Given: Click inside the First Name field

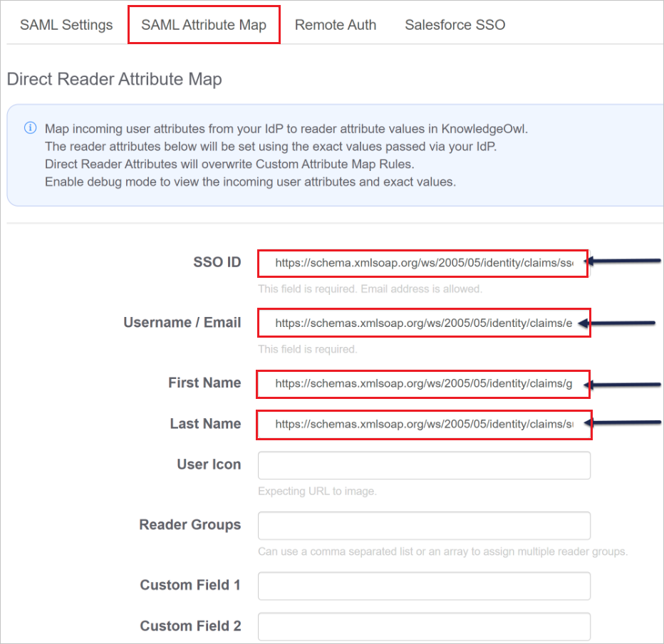Looking at the screenshot, I should coord(424,384).
